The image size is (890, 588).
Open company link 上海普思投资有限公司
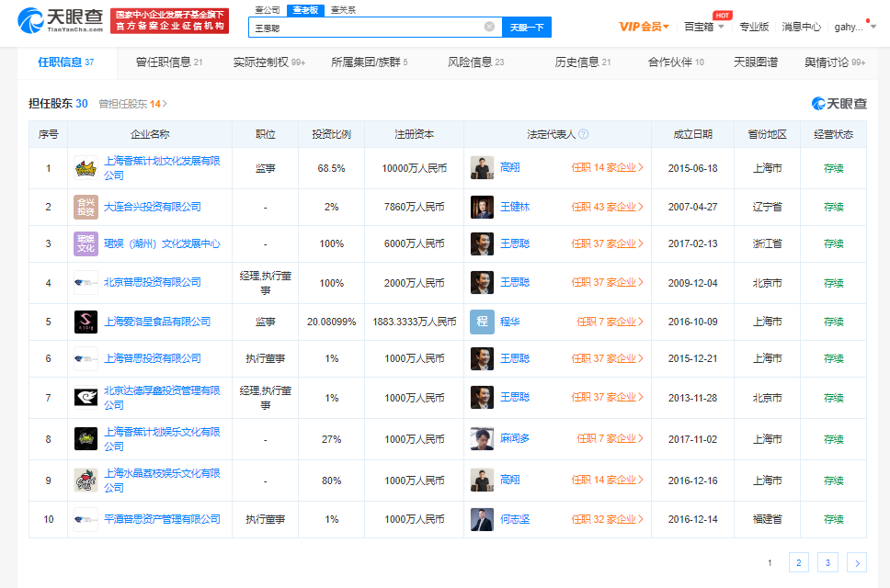point(152,359)
